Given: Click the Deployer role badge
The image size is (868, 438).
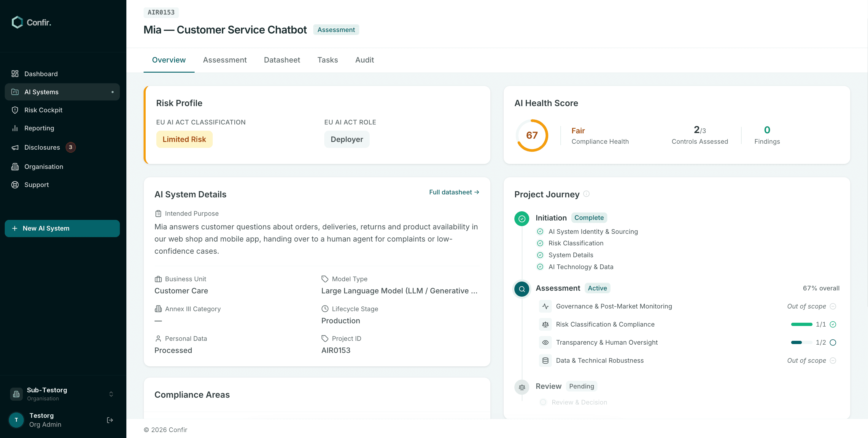Looking at the screenshot, I should point(347,139).
